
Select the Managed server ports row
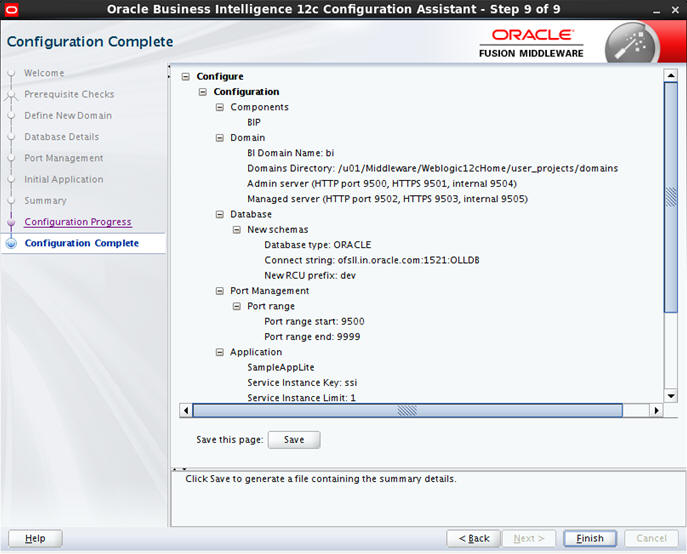(387, 199)
